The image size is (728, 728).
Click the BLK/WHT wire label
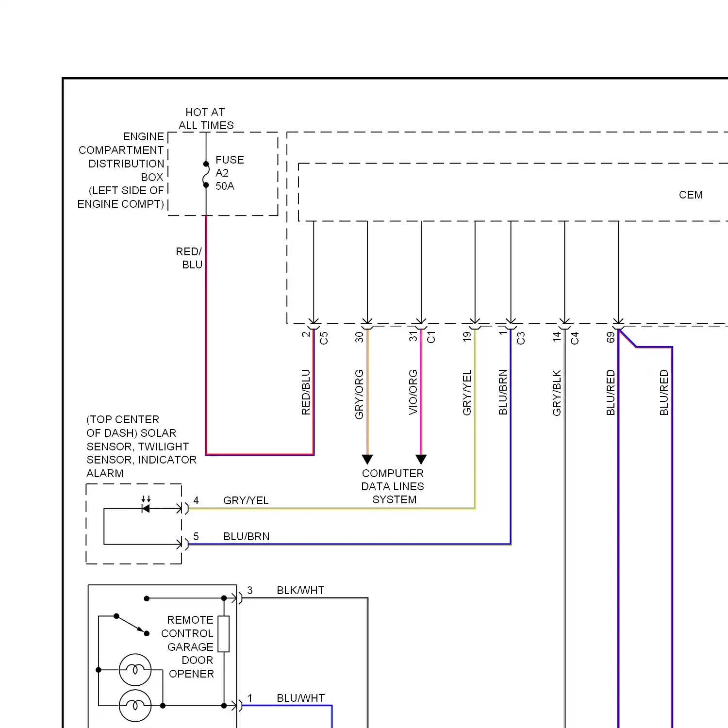300,590
